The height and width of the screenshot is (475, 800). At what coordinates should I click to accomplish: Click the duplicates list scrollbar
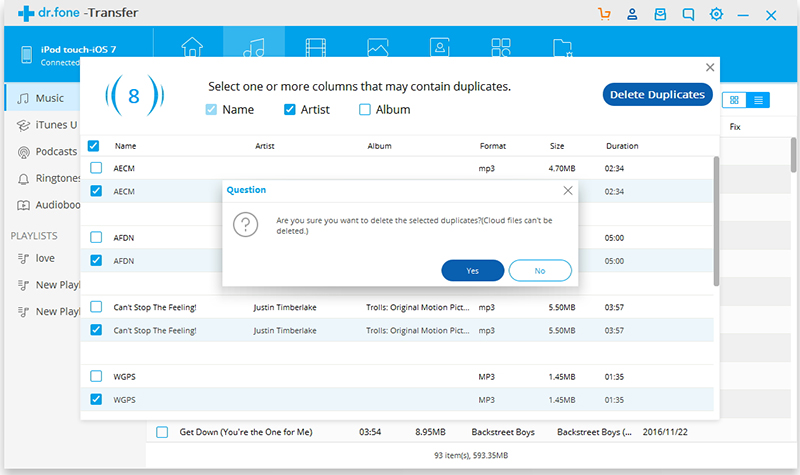716,221
